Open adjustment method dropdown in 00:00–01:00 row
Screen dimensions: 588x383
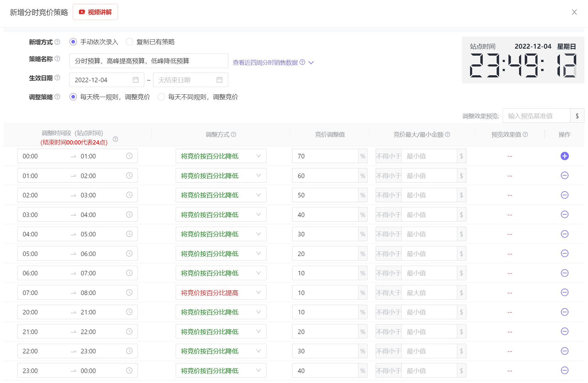pyautogui.click(x=221, y=156)
